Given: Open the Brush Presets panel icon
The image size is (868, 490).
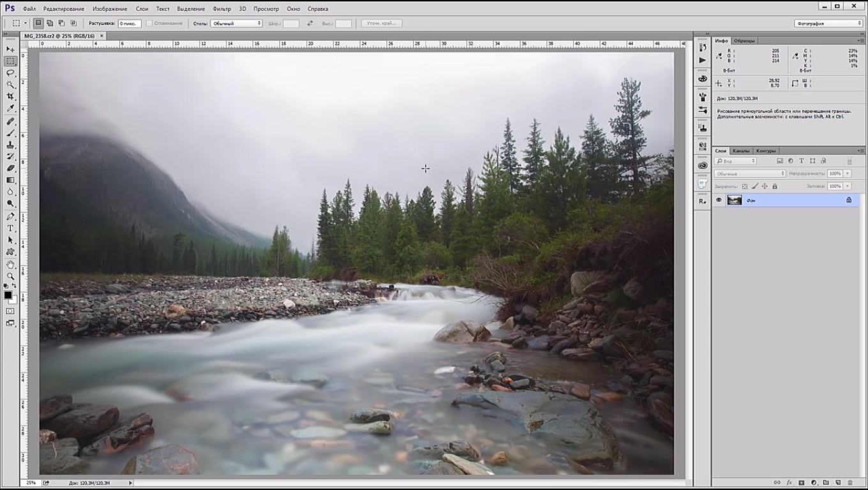Looking at the screenshot, I should [x=703, y=98].
